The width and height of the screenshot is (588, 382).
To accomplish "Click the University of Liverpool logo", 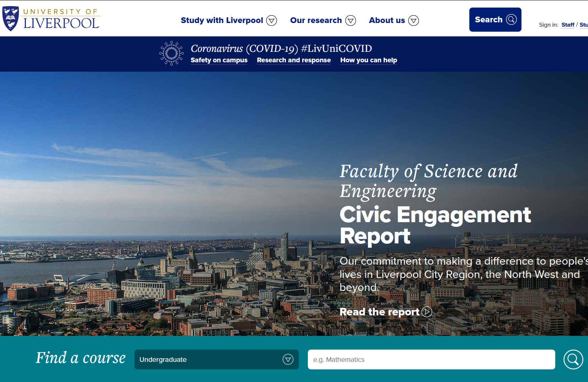I will click(51, 18).
